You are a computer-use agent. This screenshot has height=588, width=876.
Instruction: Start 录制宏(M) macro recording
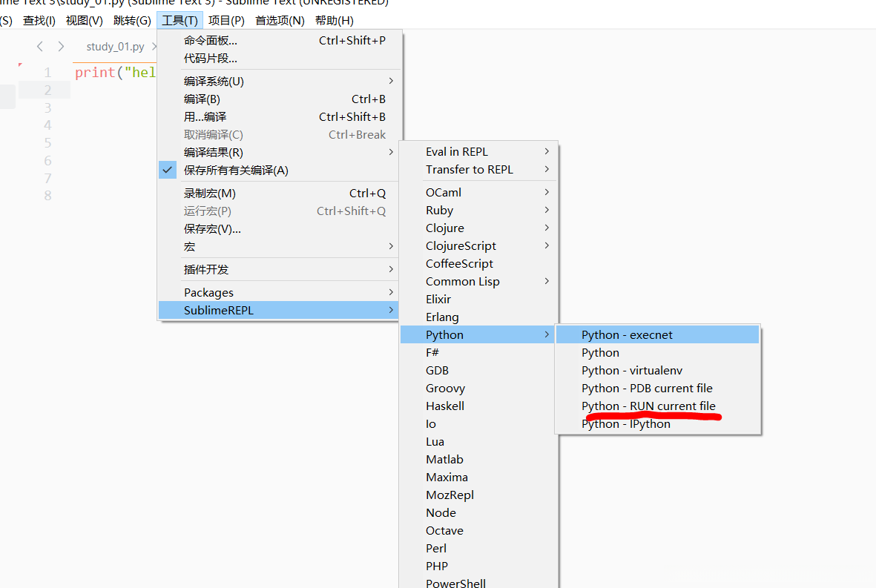pyautogui.click(x=279, y=194)
